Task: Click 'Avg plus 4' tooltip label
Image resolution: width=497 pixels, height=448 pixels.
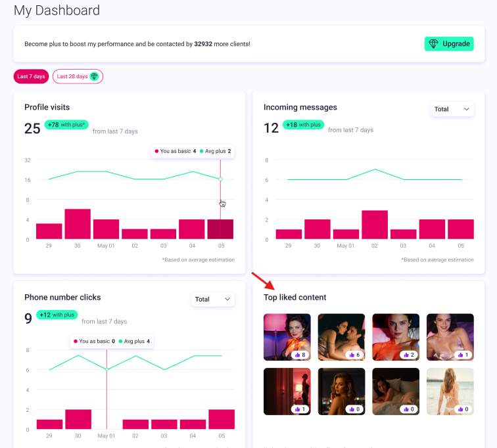Action: (134, 342)
